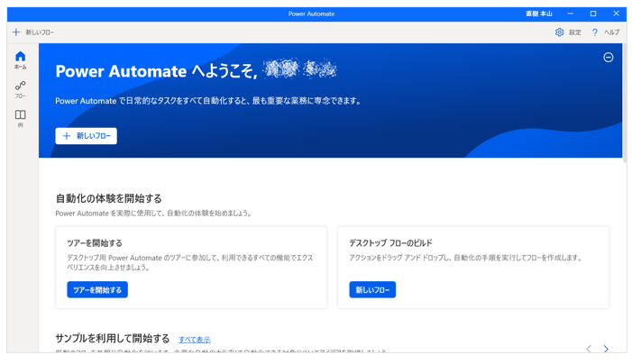
Task: Close the Power Automate window
Action: (617, 14)
